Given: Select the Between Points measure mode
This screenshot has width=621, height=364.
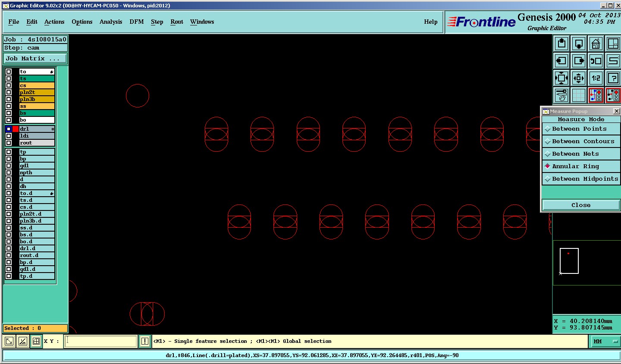Looking at the screenshot, I should coord(581,129).
